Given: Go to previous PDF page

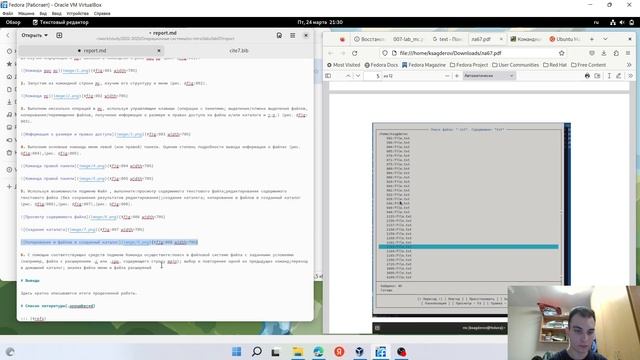Looking at the screenshot, I should click(x=348, y=76).
